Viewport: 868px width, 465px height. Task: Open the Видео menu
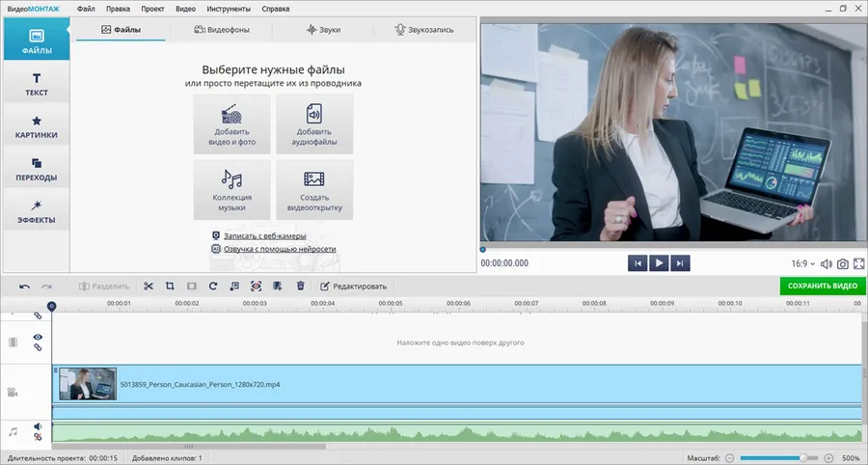click(185, 9)
